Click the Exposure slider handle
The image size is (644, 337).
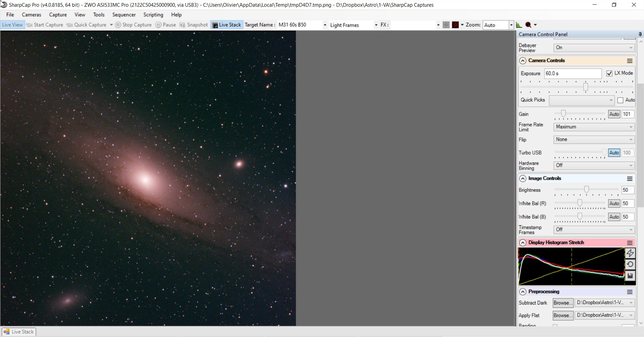[x=586, y=87]
